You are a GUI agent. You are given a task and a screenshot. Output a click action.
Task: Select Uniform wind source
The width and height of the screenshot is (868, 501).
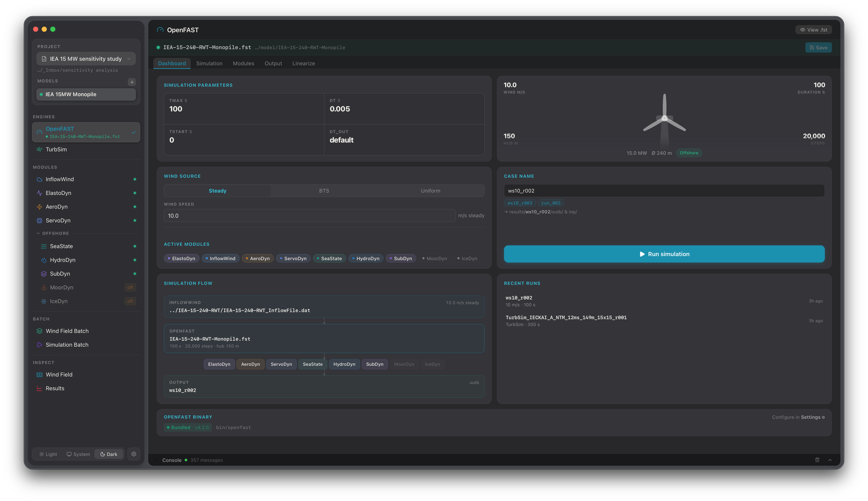pos(430,191)
